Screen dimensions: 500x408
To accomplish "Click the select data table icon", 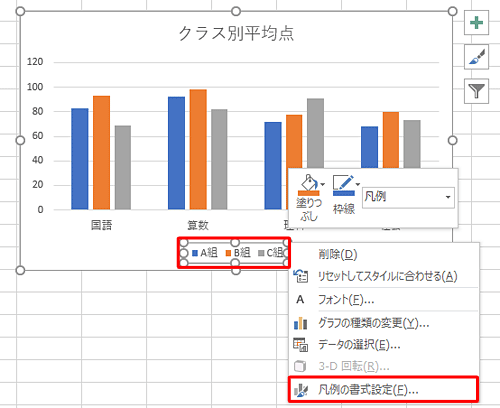I will tap(300, 345).
